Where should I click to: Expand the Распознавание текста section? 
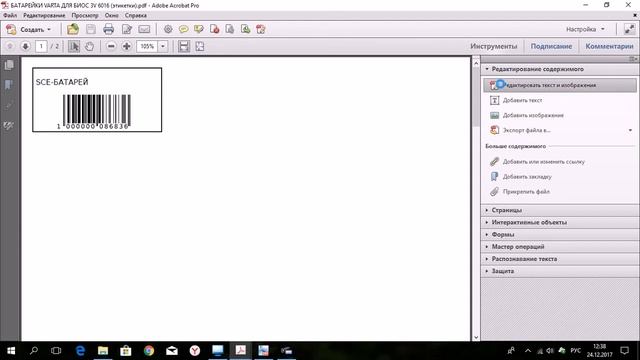click(559, 259)
